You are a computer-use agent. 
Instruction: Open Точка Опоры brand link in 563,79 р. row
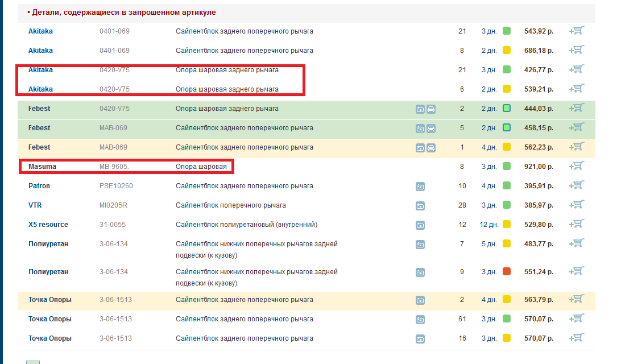50,300
